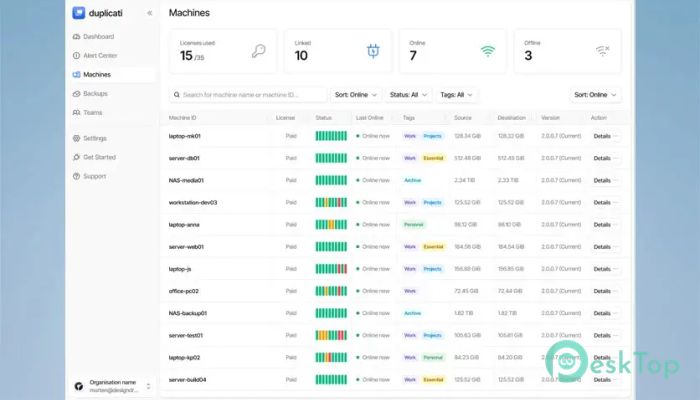Click the Essential tag on server-db01

(433, 158)
